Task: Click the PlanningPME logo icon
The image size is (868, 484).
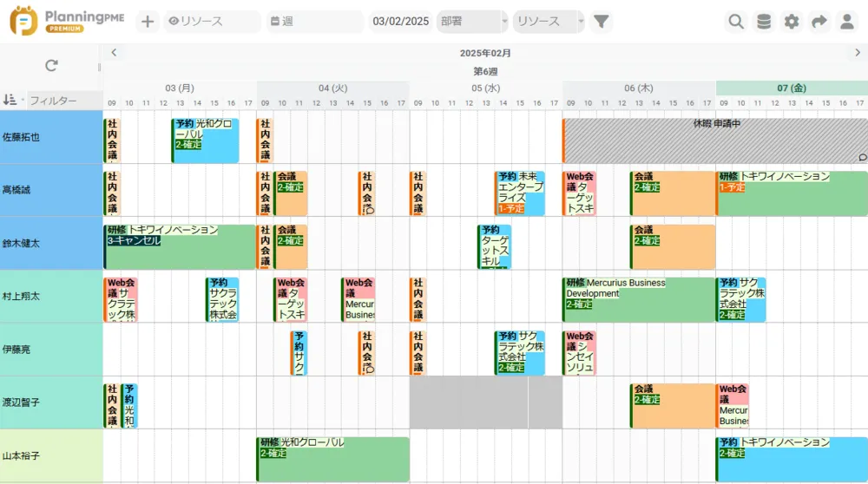Action: click(23, 21)
